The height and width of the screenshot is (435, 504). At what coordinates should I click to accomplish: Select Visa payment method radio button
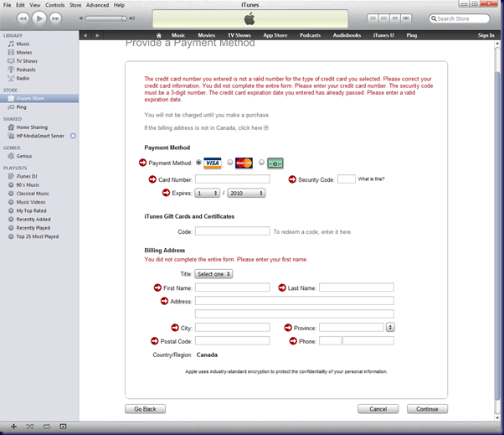point(198,163)
